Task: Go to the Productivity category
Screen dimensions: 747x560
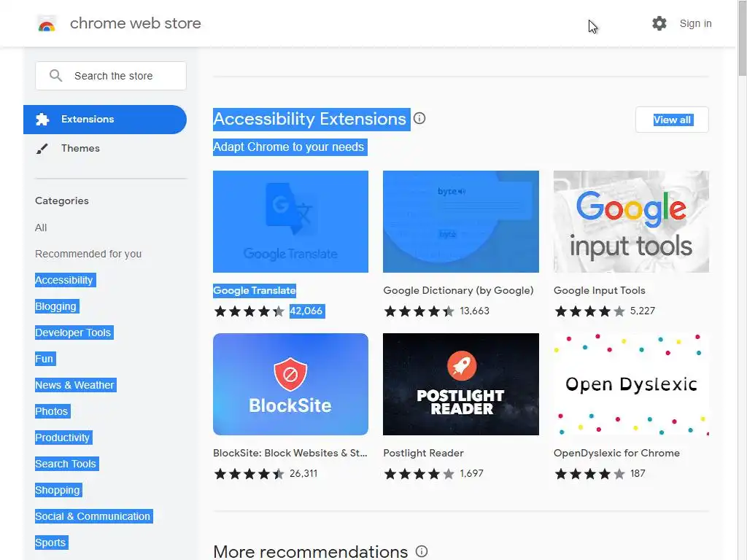Action: tap(63, 437)
